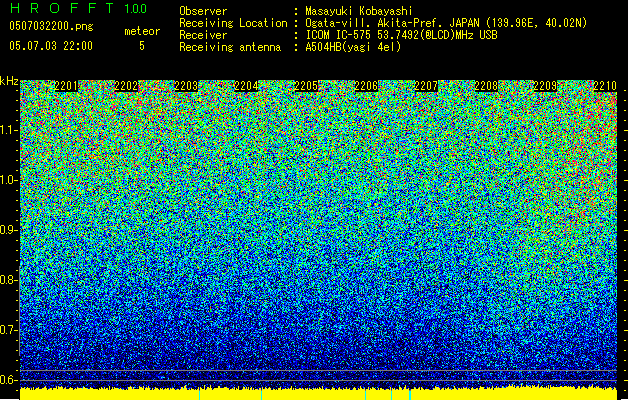This screenshot has height=400, width=629.
Task: Click the location text Ogata-vill. Akita-Pref. JAPAN
Action: point(392,23)
